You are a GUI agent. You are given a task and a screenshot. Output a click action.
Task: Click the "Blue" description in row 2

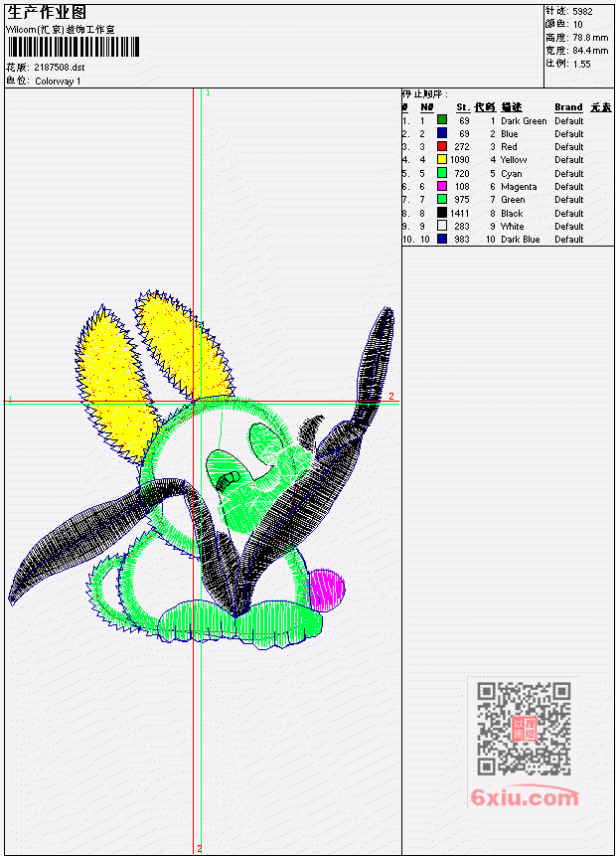tap(510, 134)
